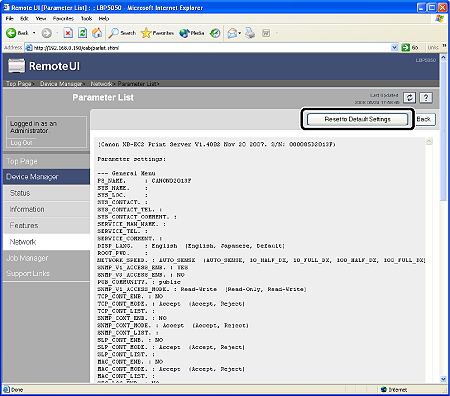Click the browser Refresh icon
450x396 pixels.
coord(82,33)
